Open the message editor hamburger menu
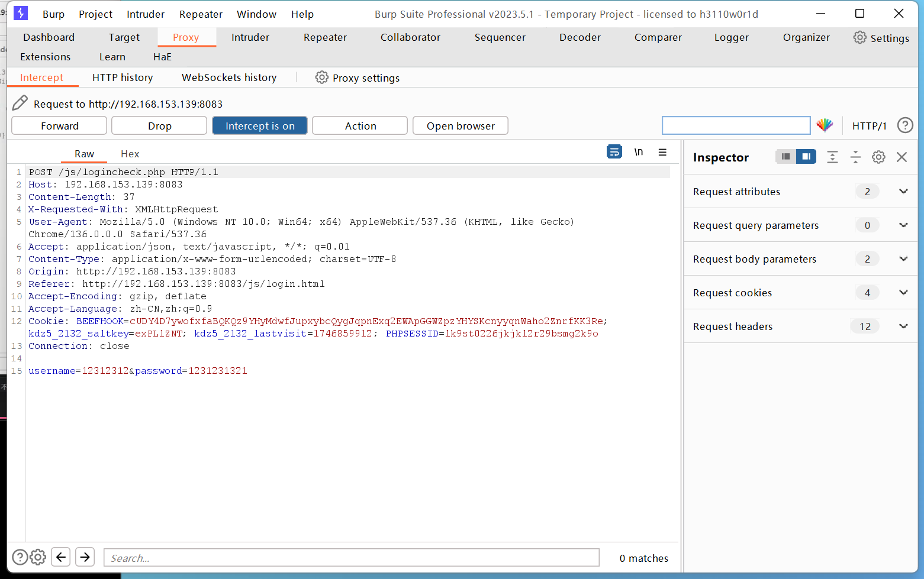Viewport: 924px width, 579px height. 662,152
